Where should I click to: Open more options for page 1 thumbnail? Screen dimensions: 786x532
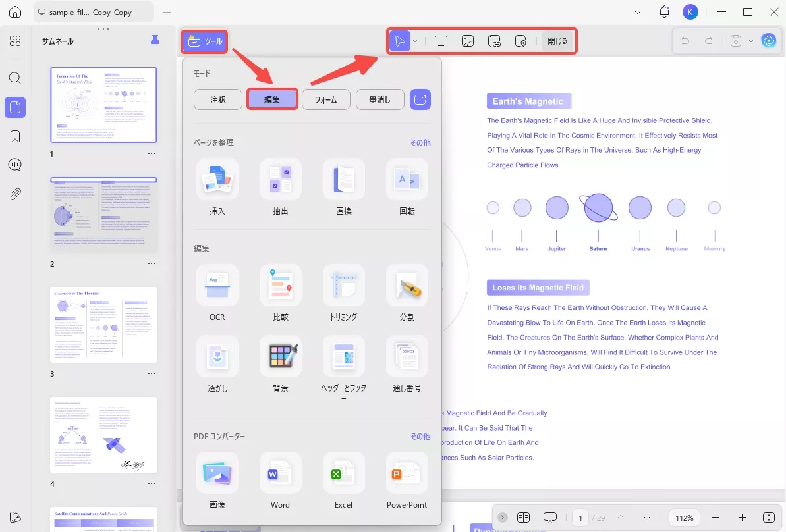point(152,154)
